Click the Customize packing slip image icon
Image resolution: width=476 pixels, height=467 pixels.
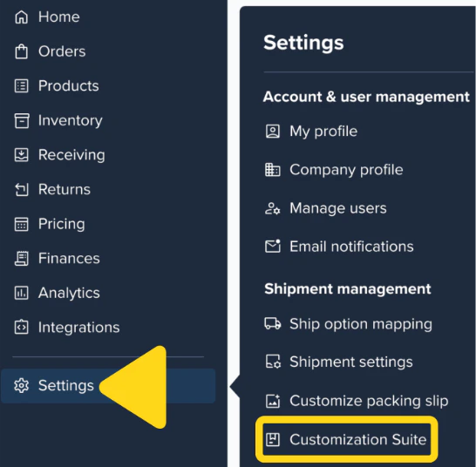point(273,401)
